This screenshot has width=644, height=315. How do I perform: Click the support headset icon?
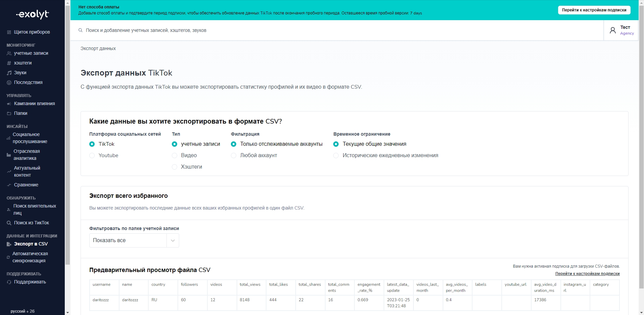coord(9,282)
